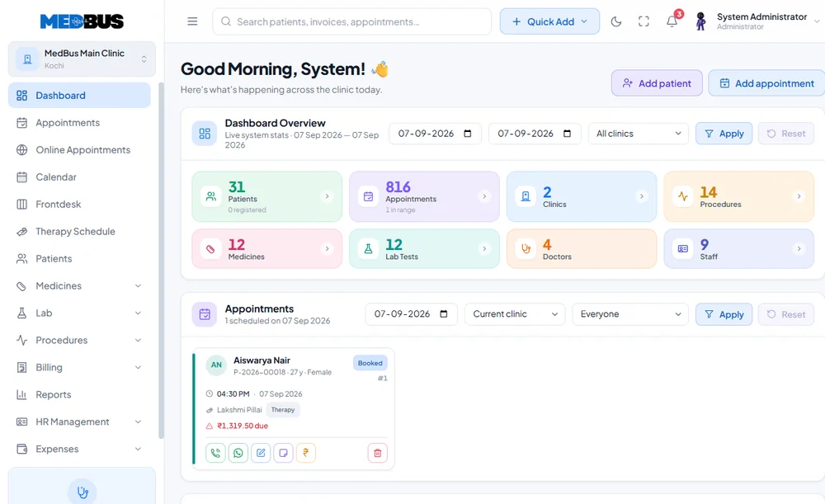
Task: Click the 4 Doctors stat card
Action: tap(582, 249)
